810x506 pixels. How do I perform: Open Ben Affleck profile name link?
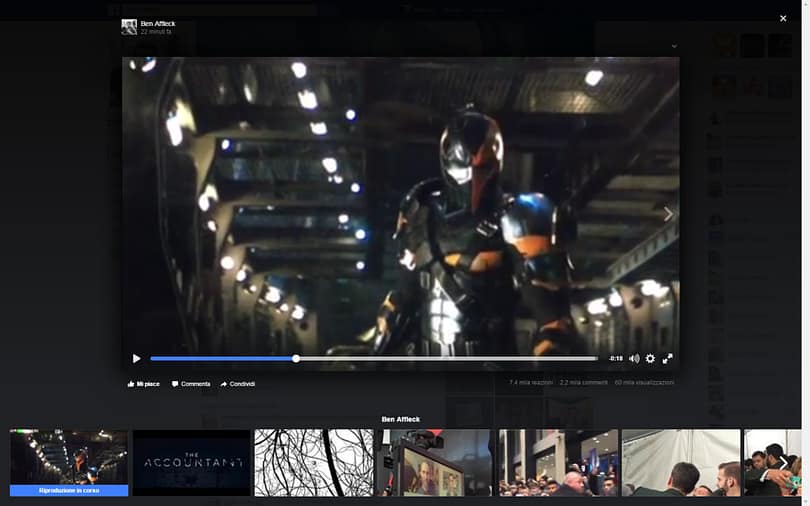click(158, 23)
